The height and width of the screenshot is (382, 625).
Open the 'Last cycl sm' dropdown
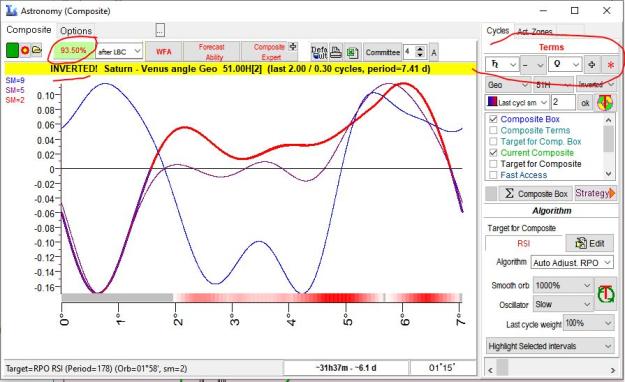[517, 102]
